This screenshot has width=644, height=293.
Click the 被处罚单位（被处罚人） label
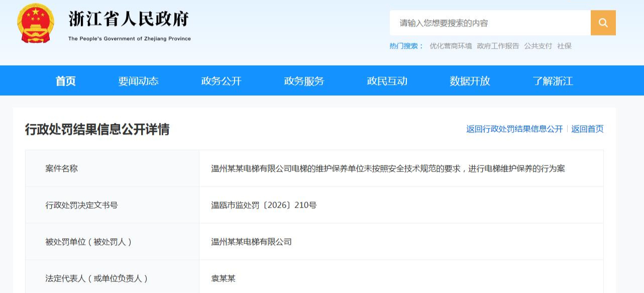point(88,242)
